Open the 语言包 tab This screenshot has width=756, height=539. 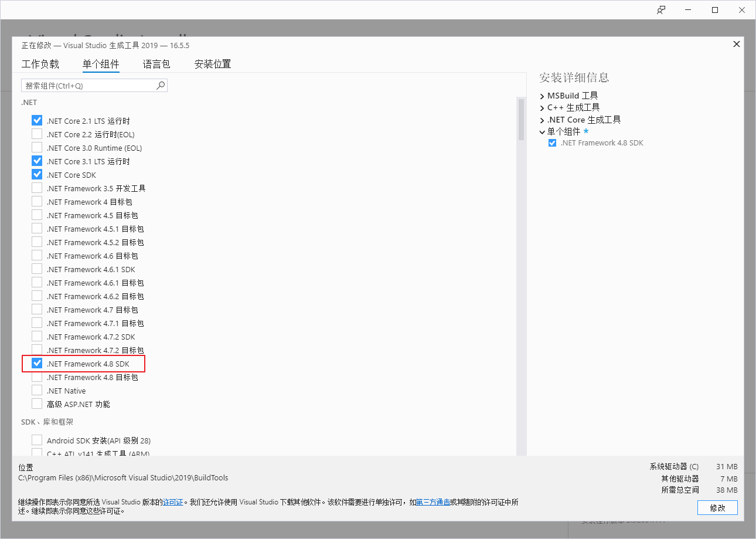156,64
